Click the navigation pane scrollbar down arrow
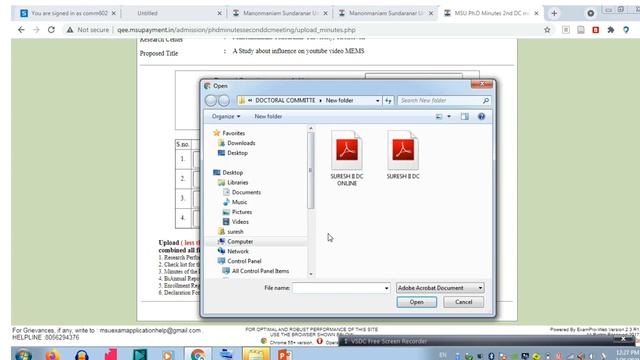 311,274
